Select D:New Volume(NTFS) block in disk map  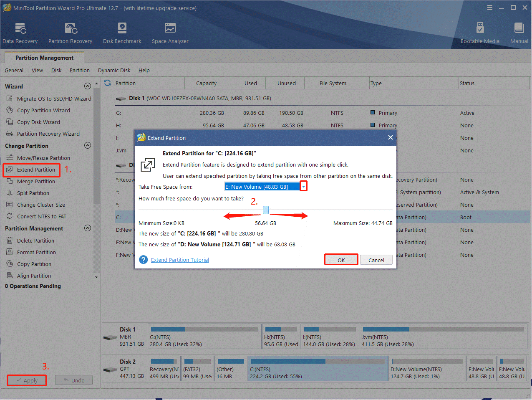pyautogui.click(x=427, y=368)
